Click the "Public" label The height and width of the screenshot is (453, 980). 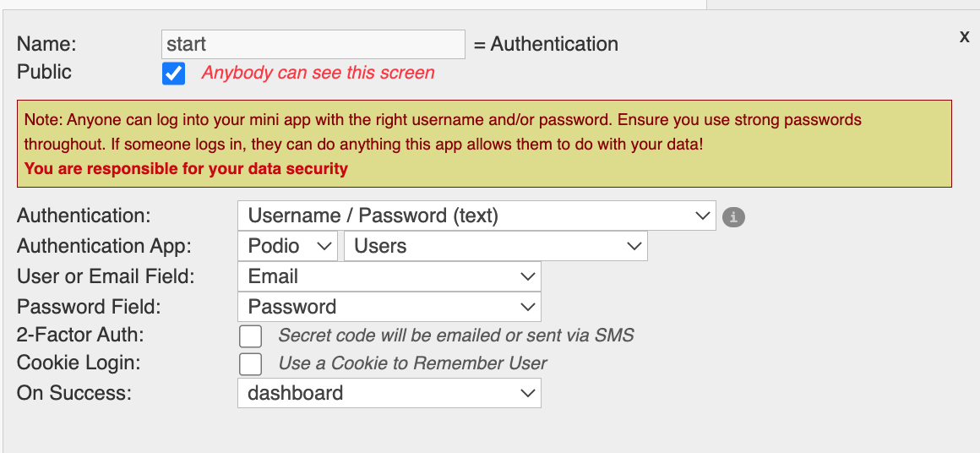44,72
